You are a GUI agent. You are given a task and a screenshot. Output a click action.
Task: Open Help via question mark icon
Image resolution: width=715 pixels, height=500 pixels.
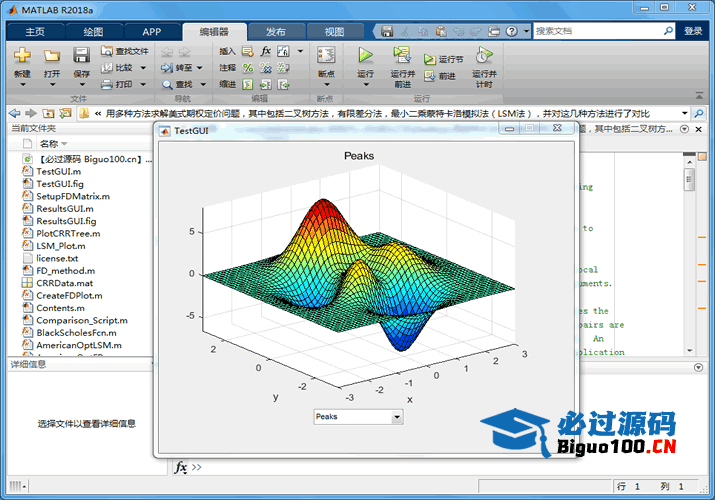(x=512, y=31)
